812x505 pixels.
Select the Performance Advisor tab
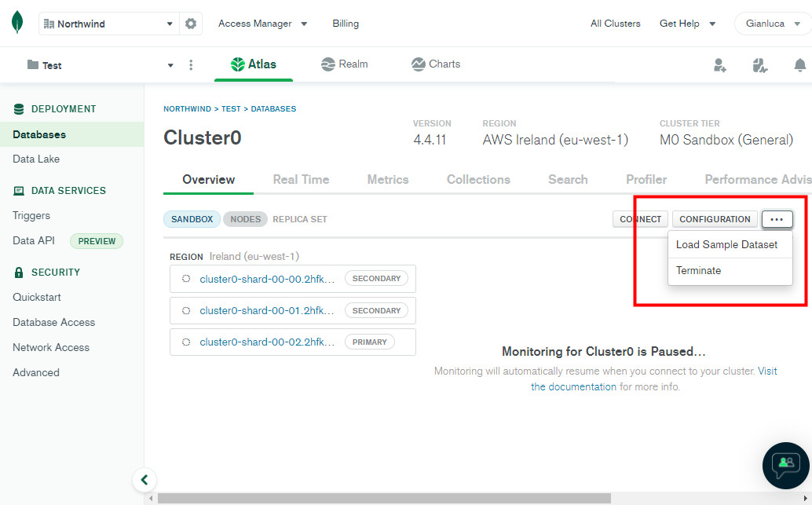[x=758, y=180]
